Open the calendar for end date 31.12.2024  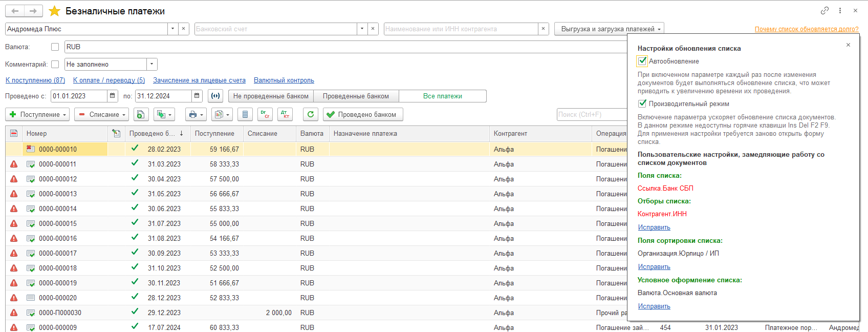tap(197, 96)
